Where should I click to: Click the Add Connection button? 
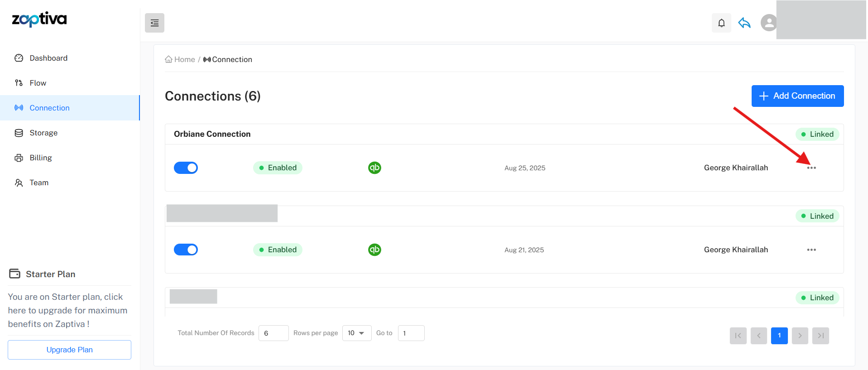point(797,96)
